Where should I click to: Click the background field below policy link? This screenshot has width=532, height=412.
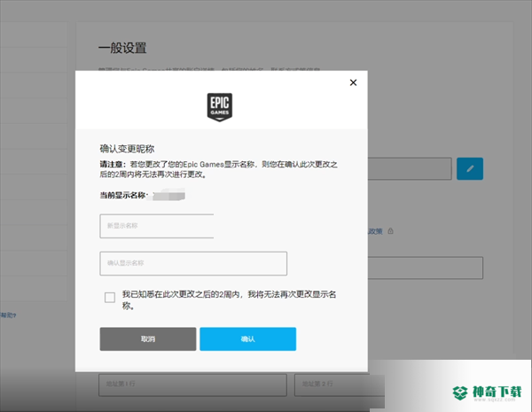click(x=426, y=268)
